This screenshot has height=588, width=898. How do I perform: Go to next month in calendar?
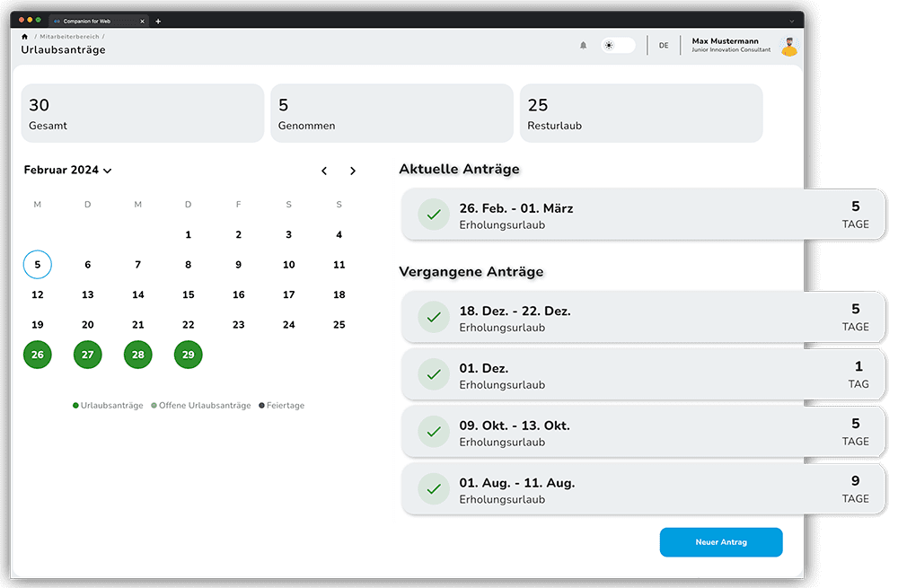coord(353,171)
